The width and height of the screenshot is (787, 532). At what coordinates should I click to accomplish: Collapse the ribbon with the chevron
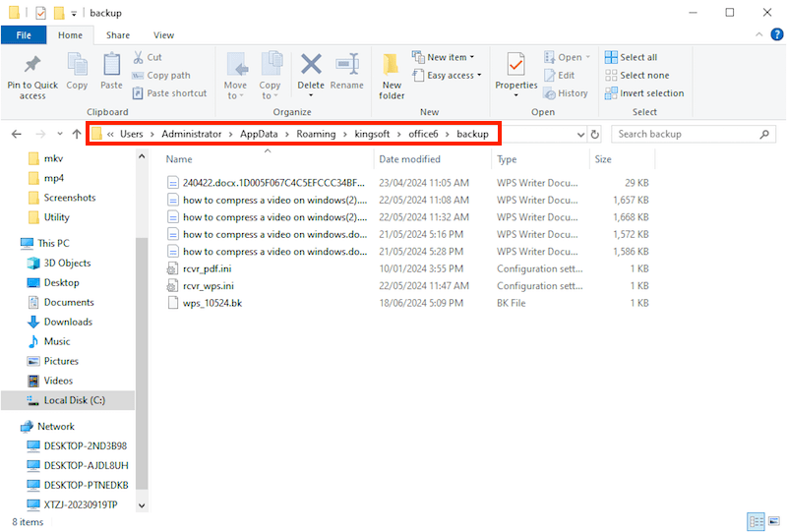tap(758, 34)
